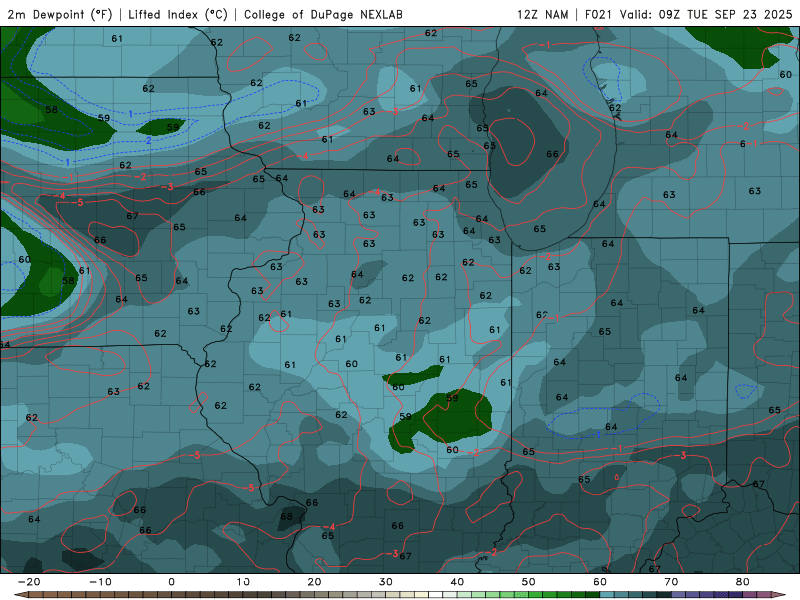This screenshot has height=600, width=800.
Task: Click the 40 label on the color scale
Action: pos(457,582)
